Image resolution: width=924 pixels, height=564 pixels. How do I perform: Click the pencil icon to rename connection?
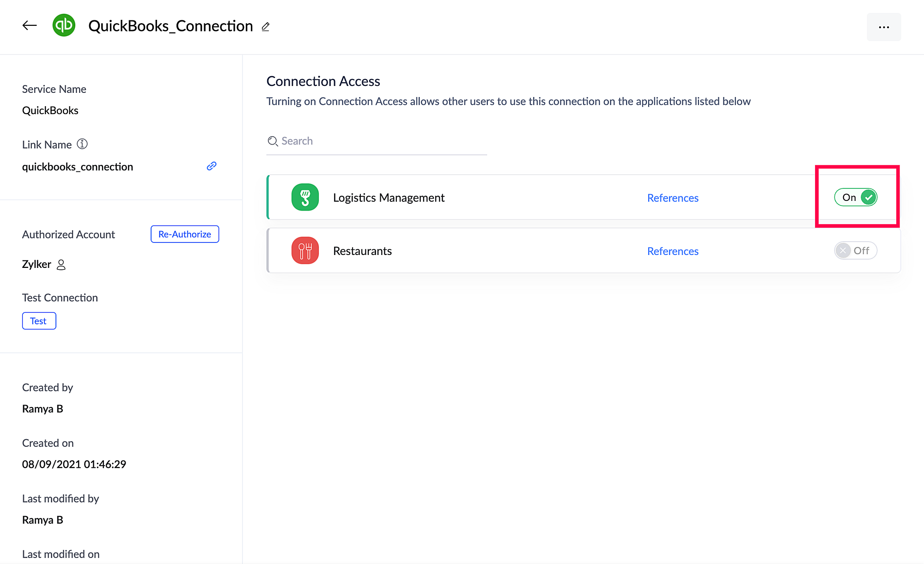tap(265, 27)
